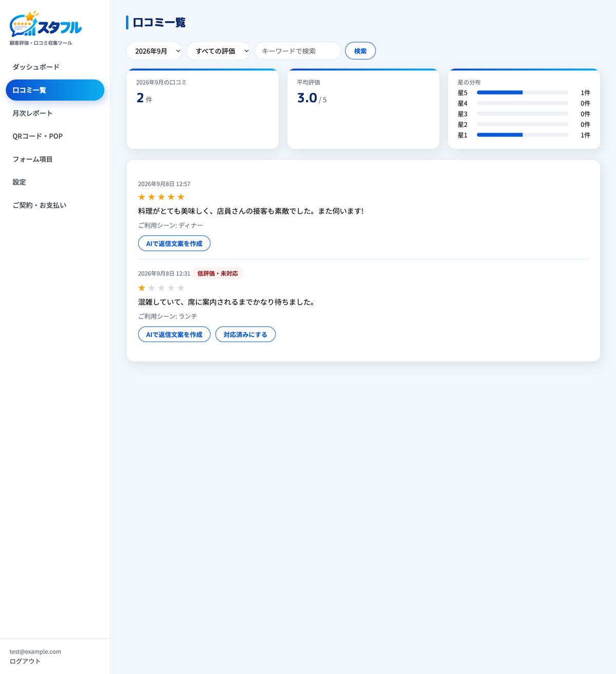Navigate to フォーム項目

[55, 159]
